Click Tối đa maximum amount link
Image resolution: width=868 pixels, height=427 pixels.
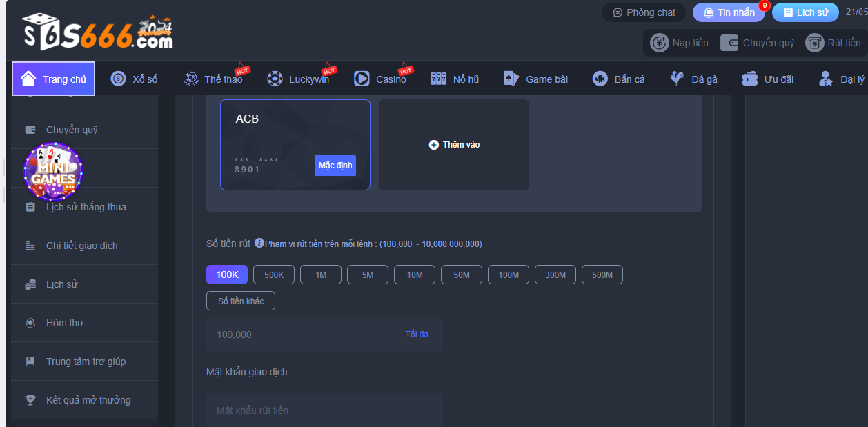point(417,335)
